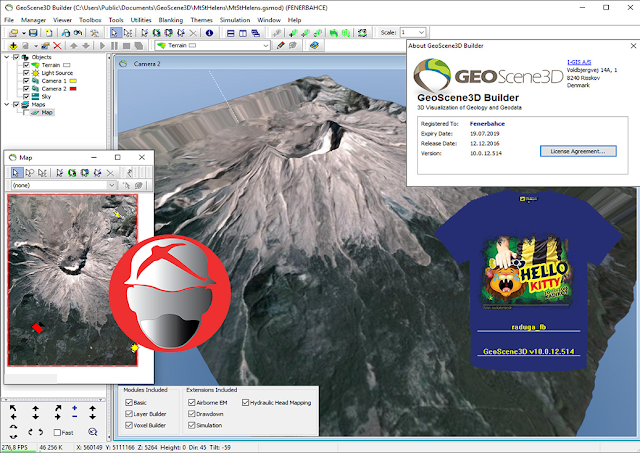Click the binoculars find icon
This screenshot has width=640, height=453.
[78, 33]
